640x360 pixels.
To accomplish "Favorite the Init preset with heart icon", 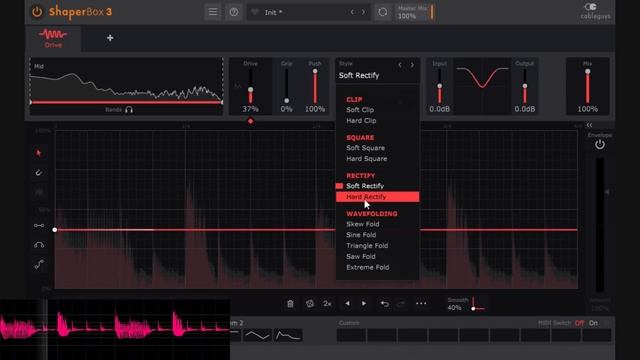I will click(x=255, y=12).
